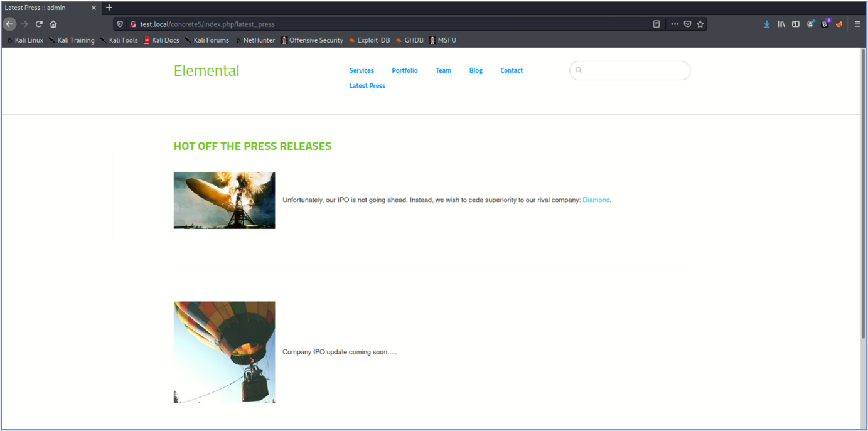
Task: Open the tracking protection shield icon
Action: (x=121, y=24)
